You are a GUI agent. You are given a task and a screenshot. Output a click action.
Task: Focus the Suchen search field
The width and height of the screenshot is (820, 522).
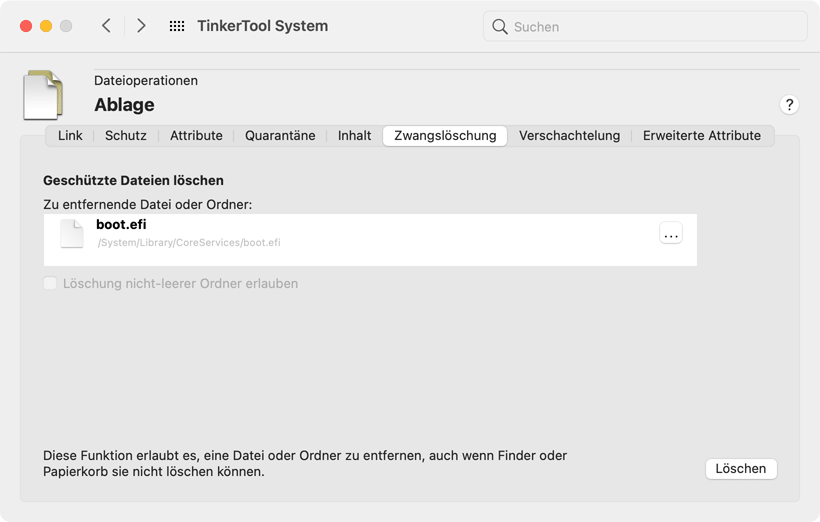(645, 26)
